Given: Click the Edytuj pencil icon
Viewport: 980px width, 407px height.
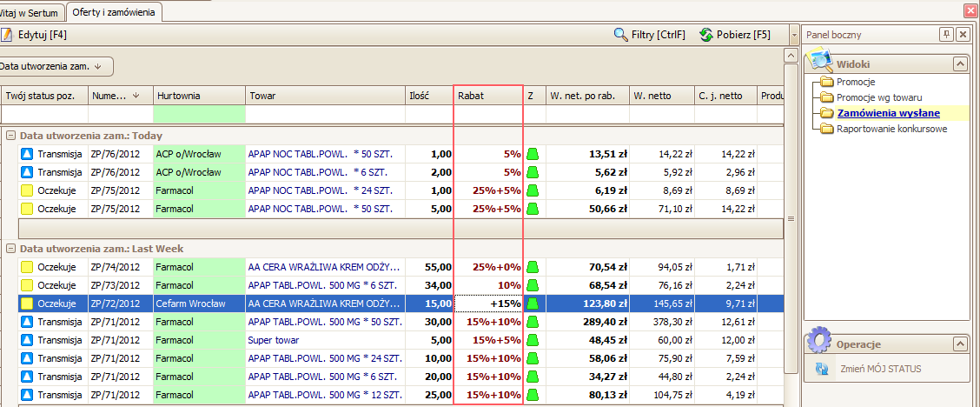Looking at the screenshot, I should [x=7, y=35].
